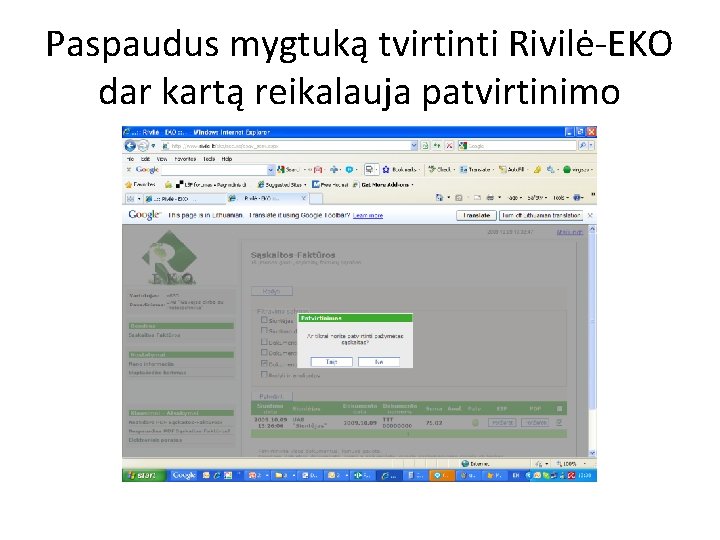Open the search provider dropdown arrow
This screenshot has height=540, width=720.
591,146
